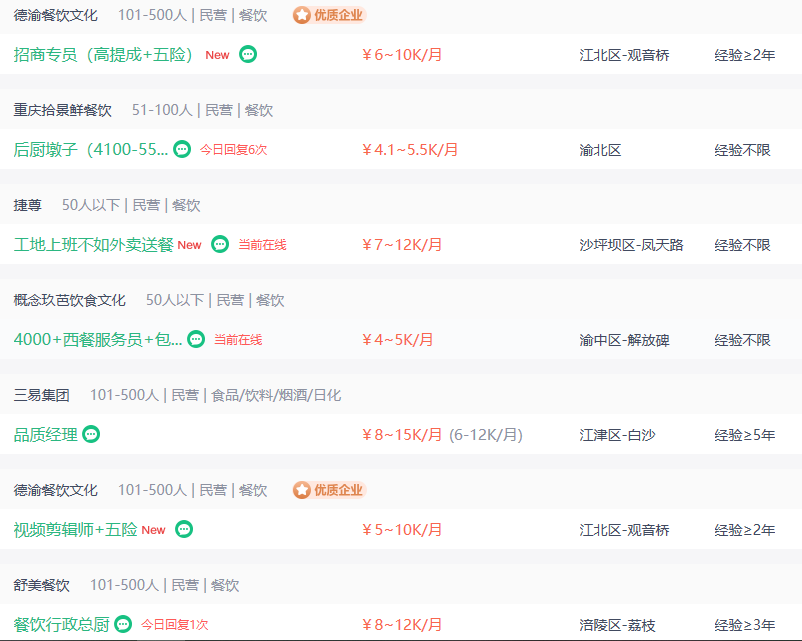802x641 pixels.
Task: Click chat icon beside 4000+西餐服务员 listing
Action: (x=196, y=339)
